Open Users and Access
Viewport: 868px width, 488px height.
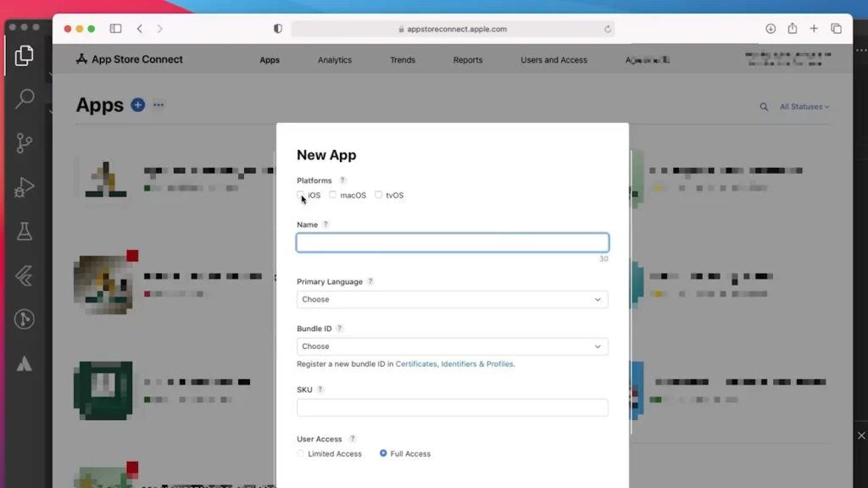(554, 59)
